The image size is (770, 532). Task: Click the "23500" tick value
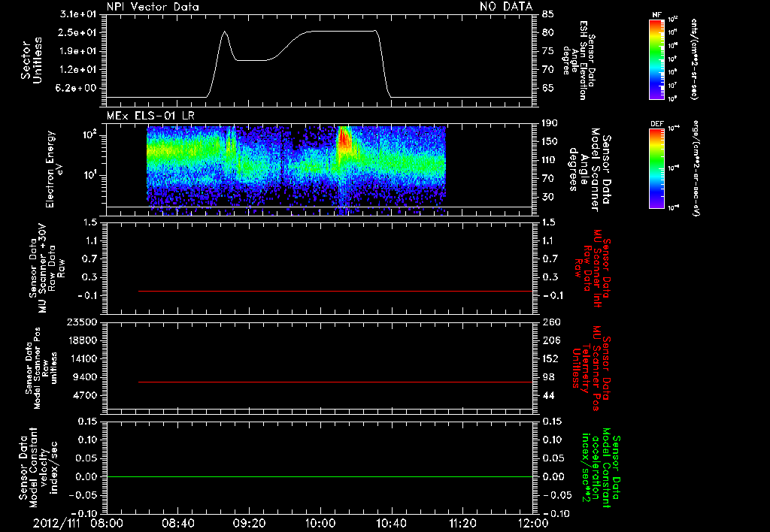click(83, 322)
